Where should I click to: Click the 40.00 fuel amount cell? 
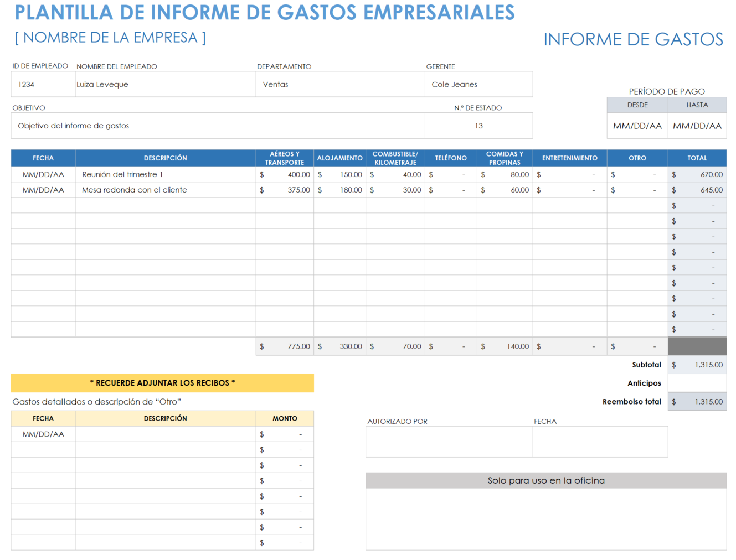[x=395, y=174]
